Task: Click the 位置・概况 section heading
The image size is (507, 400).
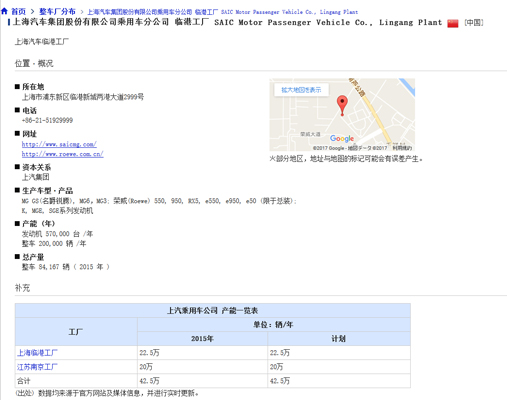Action: (34, 63)
